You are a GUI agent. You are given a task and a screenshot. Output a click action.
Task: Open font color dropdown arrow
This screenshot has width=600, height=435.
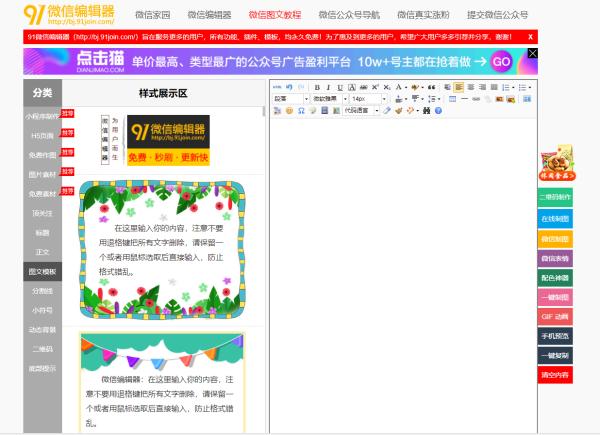(406, 88)
